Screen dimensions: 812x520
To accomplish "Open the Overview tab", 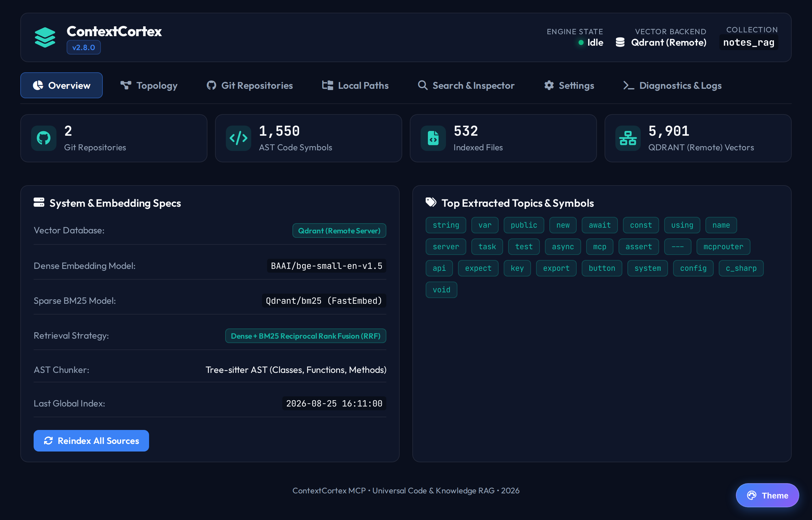I will click(x=62, y=85).
